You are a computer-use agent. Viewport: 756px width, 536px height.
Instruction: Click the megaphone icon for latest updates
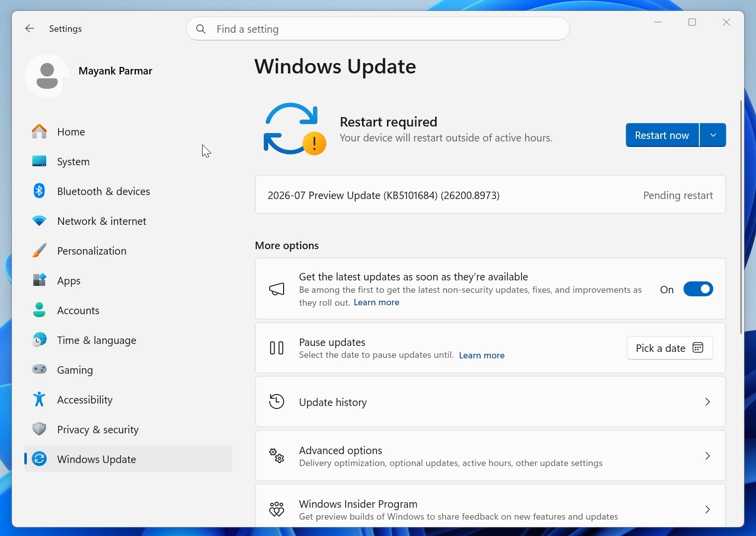tap(277, 289)
